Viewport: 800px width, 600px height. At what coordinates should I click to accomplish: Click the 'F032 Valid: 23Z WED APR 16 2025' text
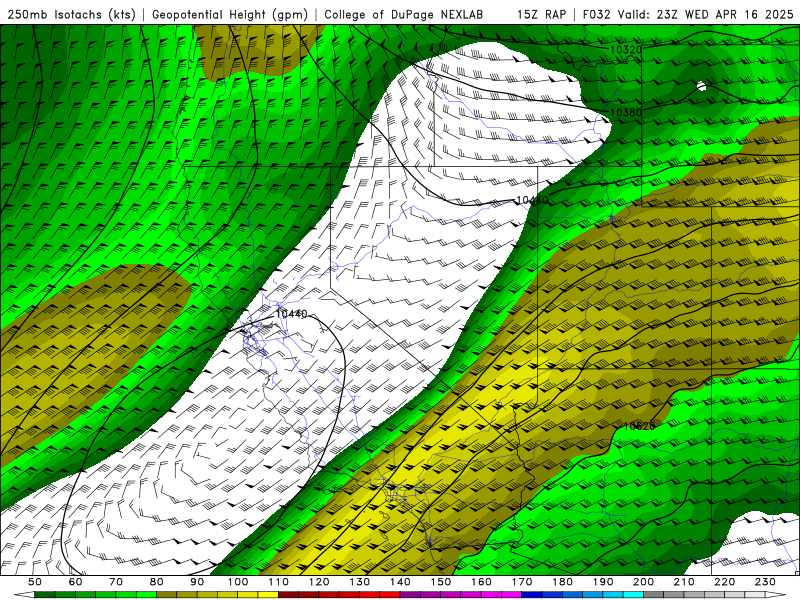(688, 14)
